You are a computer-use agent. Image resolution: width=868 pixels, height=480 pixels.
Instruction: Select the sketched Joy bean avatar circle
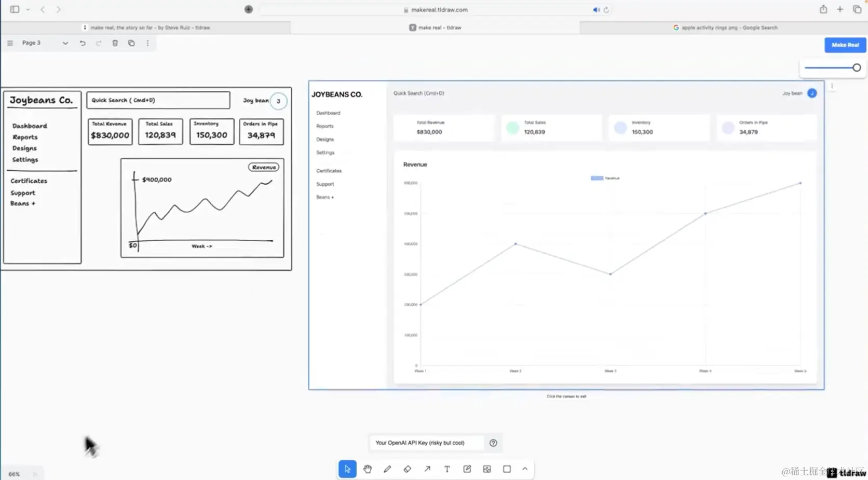click(279, 101)
